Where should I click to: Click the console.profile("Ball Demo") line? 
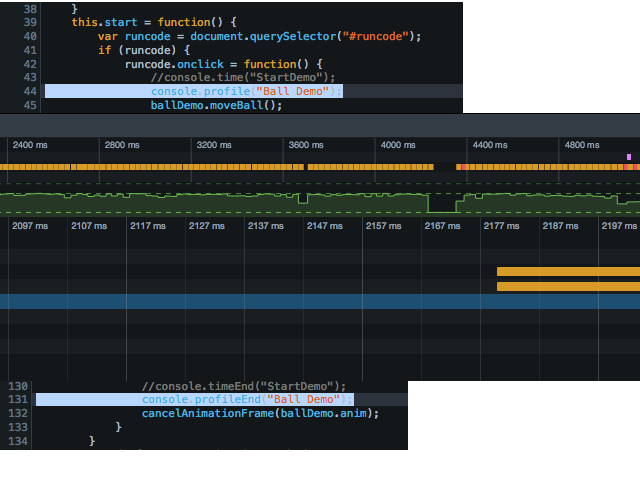coord(246,91)
